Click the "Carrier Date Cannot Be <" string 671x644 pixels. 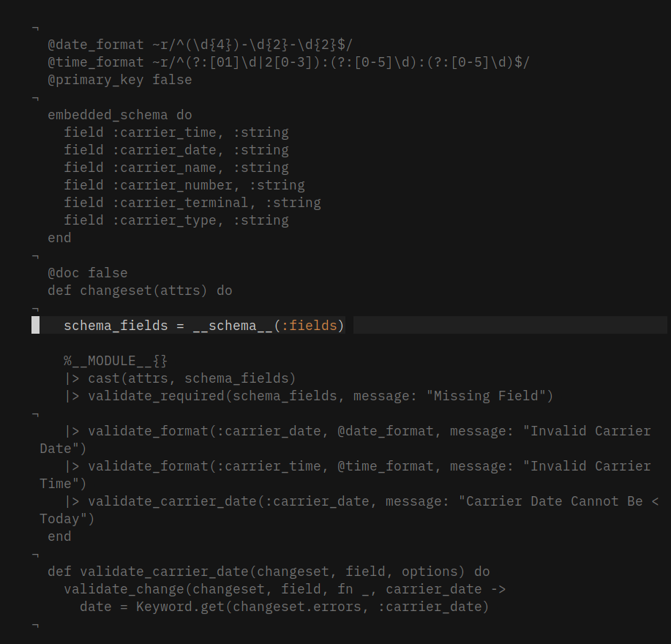(x=558, y=501)
